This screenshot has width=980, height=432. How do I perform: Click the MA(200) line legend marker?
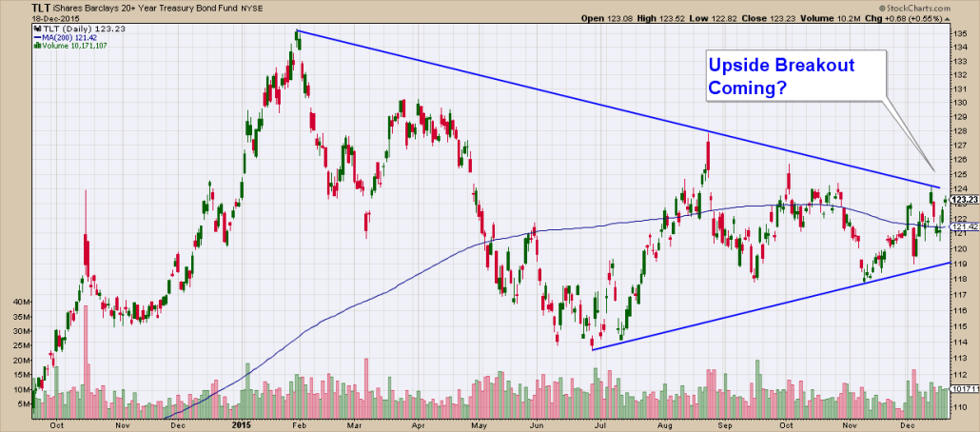coord(36,37)
